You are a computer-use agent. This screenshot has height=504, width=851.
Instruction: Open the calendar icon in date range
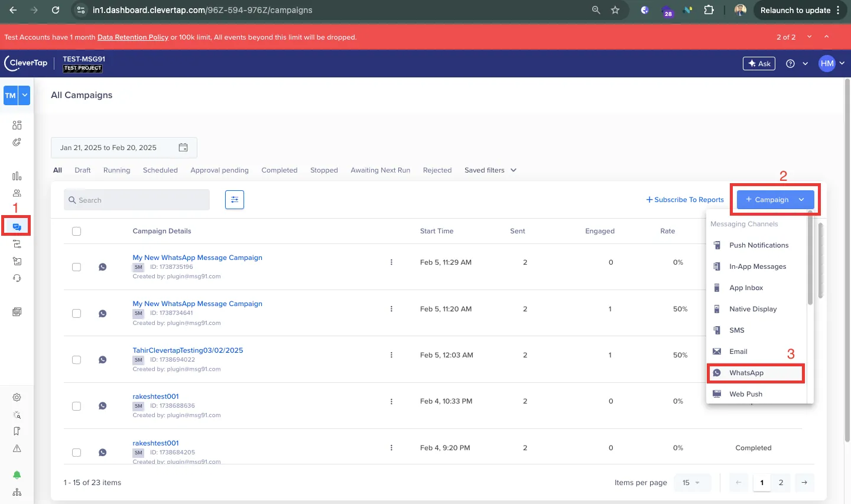(183, 148)
